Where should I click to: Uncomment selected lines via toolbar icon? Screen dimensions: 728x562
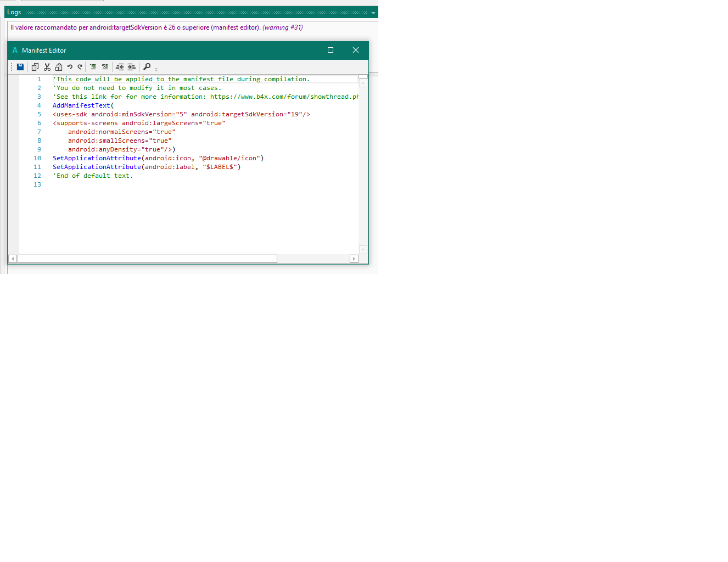[x=105, y=67]
